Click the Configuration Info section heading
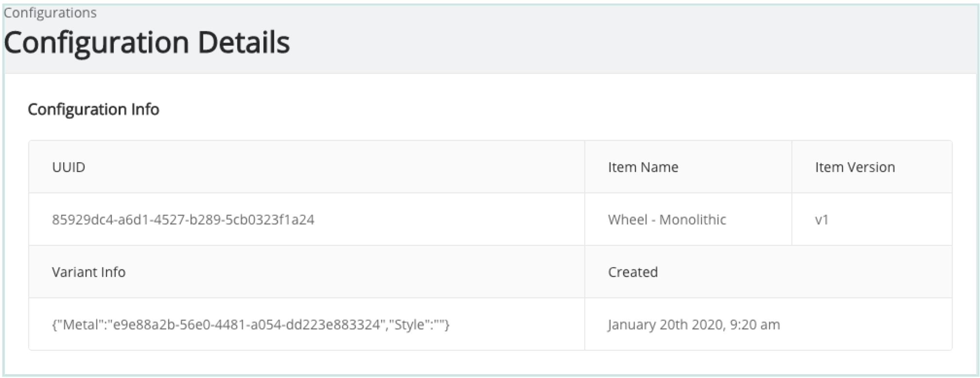980x378 pixels. (x=93, y=109)
